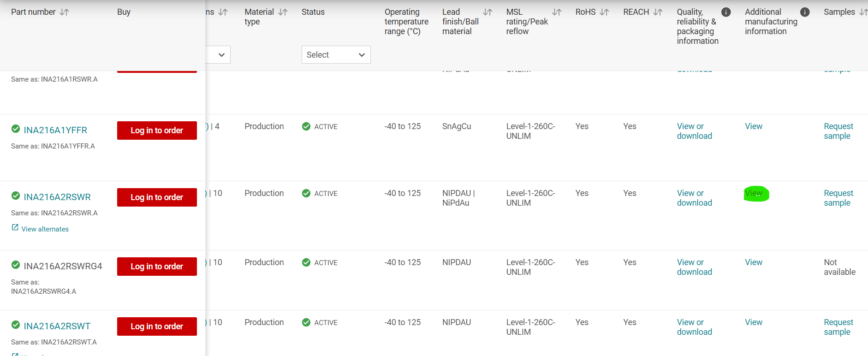
Task: Request sample for INA216A2RSWR
Action: [838, 198]
